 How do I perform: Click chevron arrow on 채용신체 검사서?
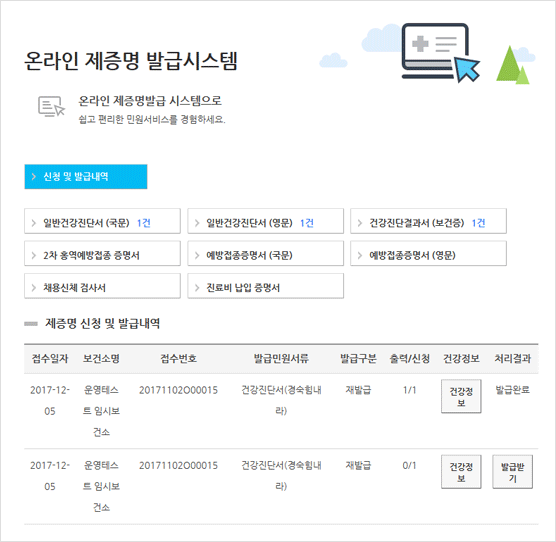(34, 287)
